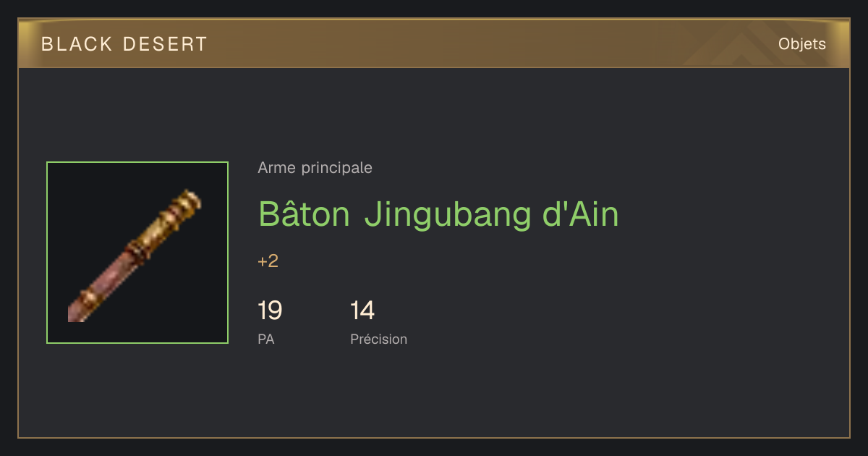Click the word BLACK in the header
This screenshot has height=456, width=868.
77,44
